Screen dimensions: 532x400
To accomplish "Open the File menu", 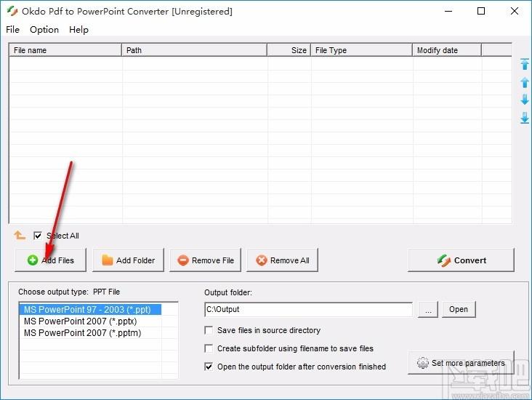I will click(x=12, y=30).
